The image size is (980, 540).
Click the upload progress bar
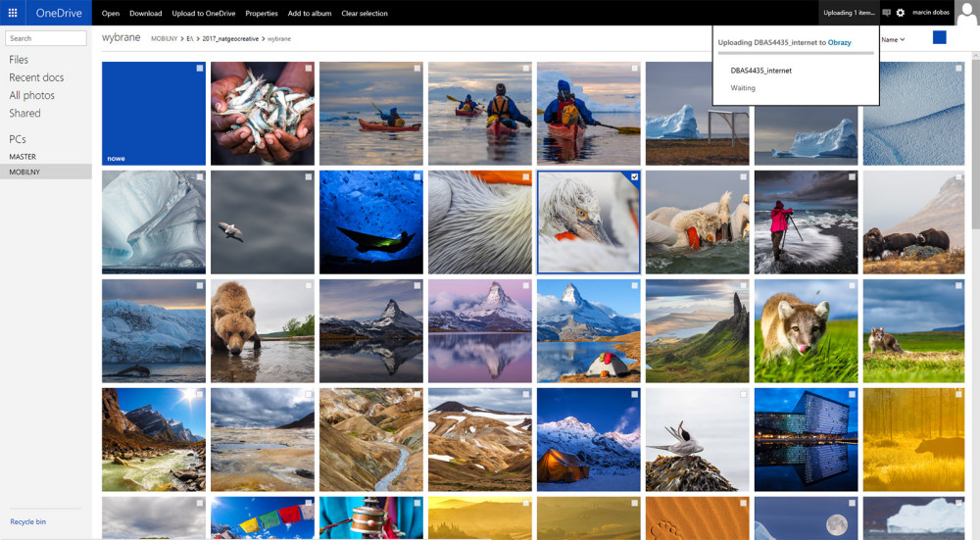click(796, 54)
